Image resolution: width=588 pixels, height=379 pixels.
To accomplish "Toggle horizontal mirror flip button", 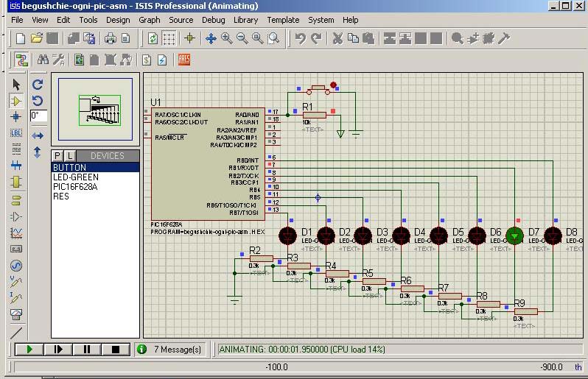I will coord(38,135).
